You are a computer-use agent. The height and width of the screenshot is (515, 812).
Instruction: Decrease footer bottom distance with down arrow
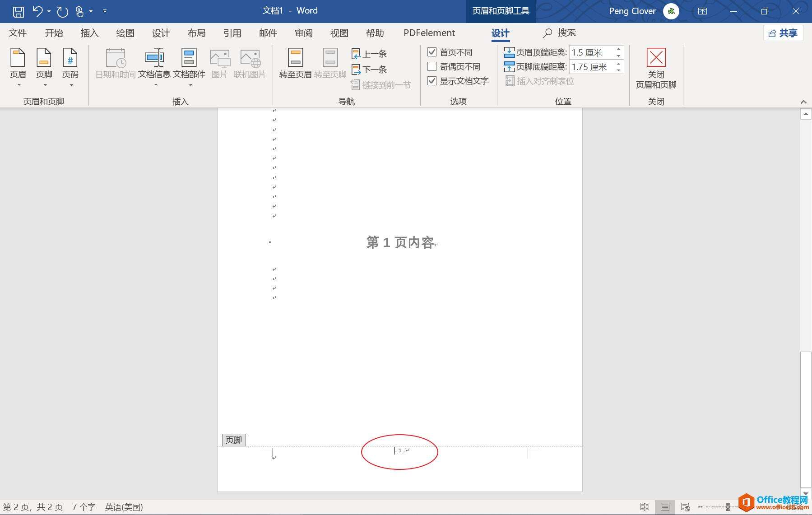[618, 70]
